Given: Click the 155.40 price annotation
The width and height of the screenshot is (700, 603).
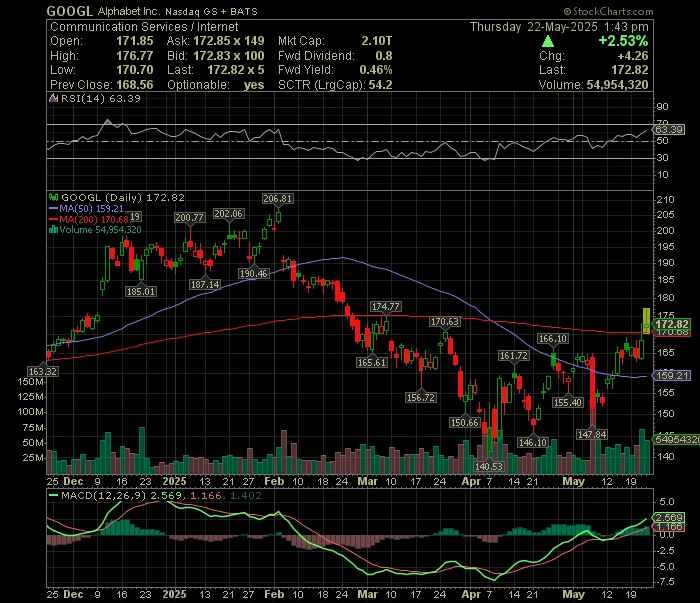Looking at the screenshot, I should pyautogui.click(x=568, y=403).
